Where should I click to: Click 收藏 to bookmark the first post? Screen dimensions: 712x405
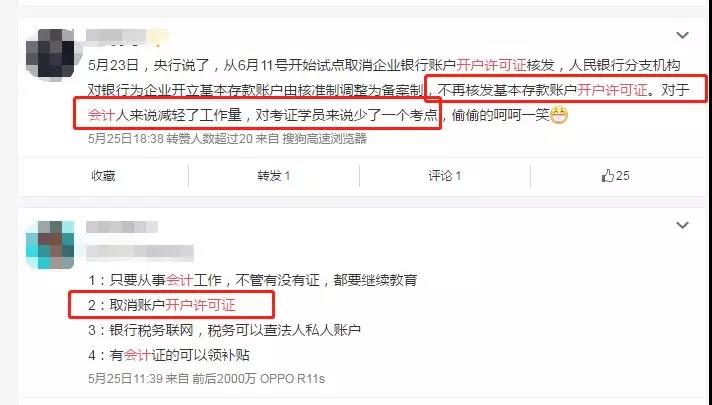[x=103, y=176]
